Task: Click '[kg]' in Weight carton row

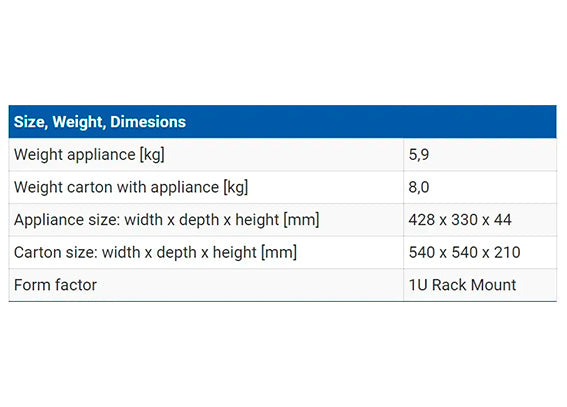Action: point(236,188)
